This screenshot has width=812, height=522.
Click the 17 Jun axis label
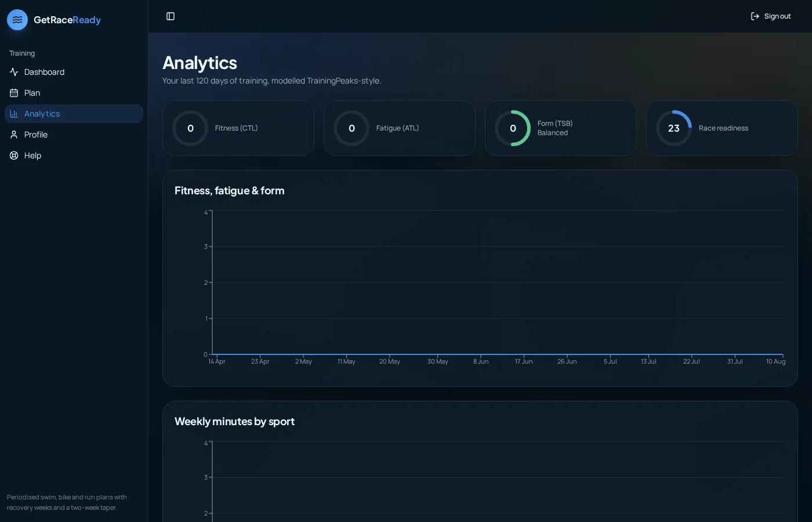point(524,361)
